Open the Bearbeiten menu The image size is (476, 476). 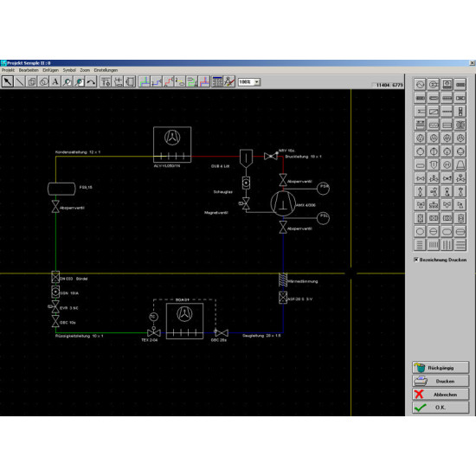click(29, 70)
